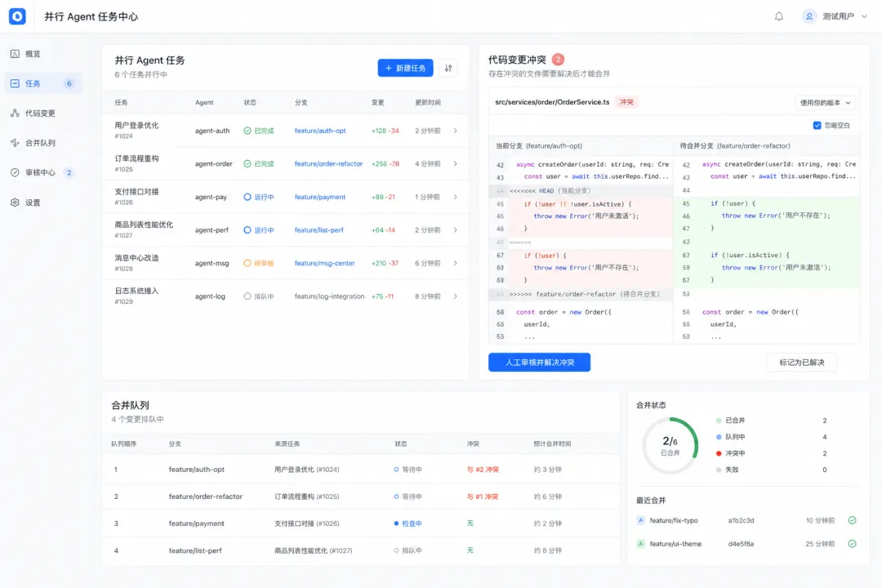Click the 与 #2 冲突 conflict label
Image resolution: width=882 pixels, height=588 pixels.
point(483,470)
